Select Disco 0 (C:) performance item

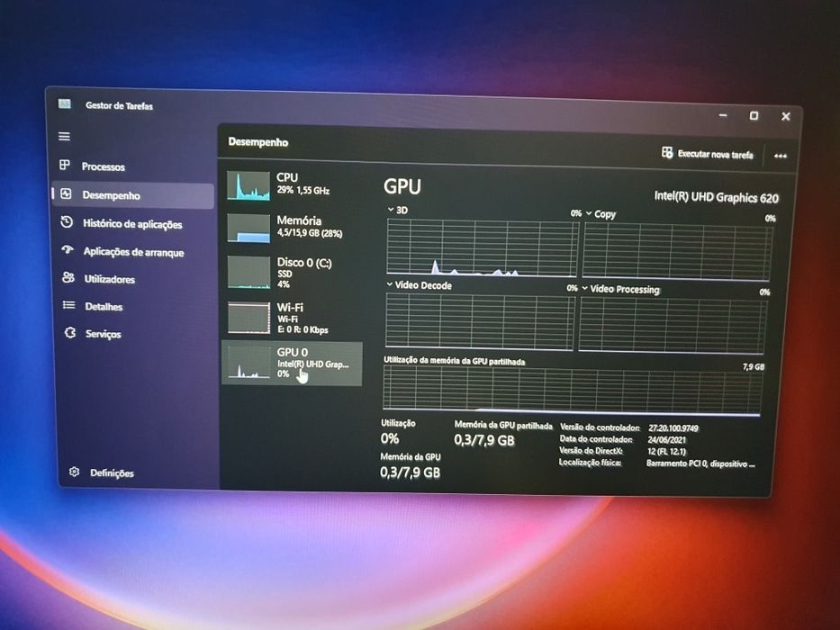(x=293, y=272)
